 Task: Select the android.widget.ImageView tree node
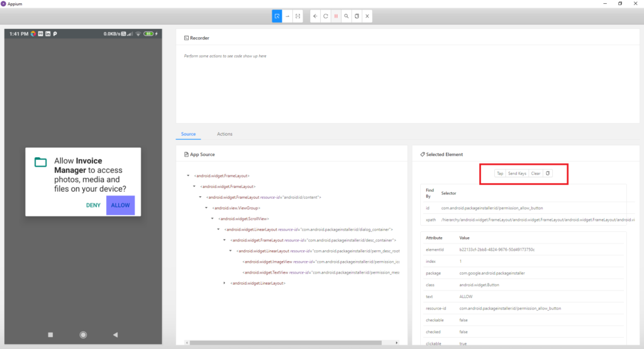[321, 262]
